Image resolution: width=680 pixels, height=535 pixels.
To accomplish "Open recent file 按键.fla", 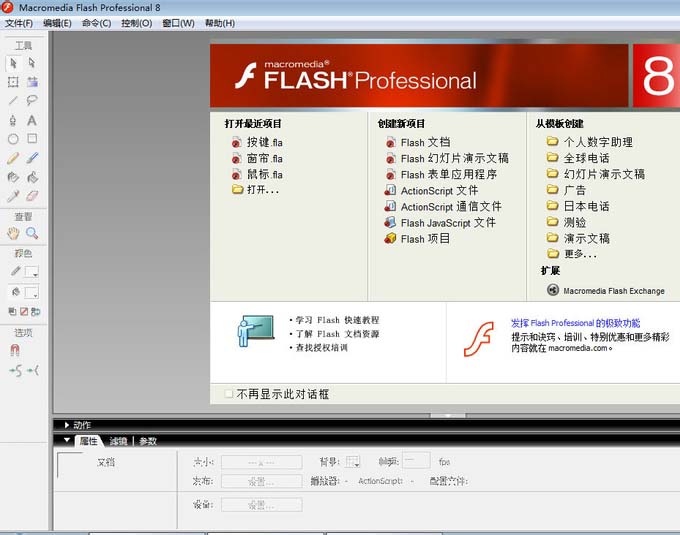I will [257, 142].
